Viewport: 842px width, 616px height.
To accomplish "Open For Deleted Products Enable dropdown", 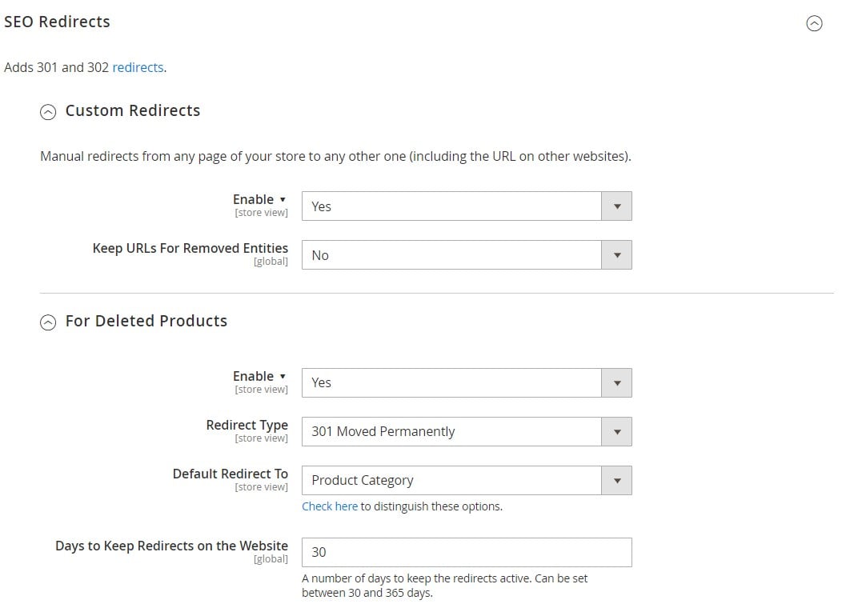I will (x=467, y=382).
